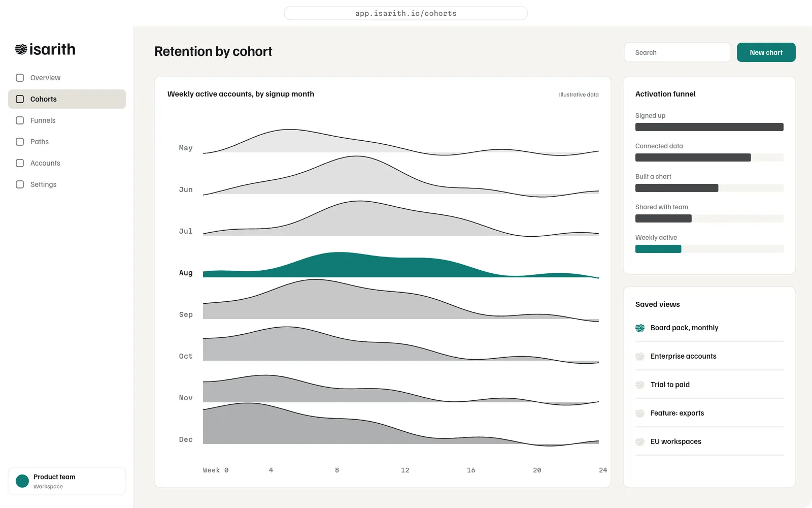The height and width of the screenshot is (508, 812).
Task: Click the Board pack, monthly view icon
Action: [x=640, y=328]
